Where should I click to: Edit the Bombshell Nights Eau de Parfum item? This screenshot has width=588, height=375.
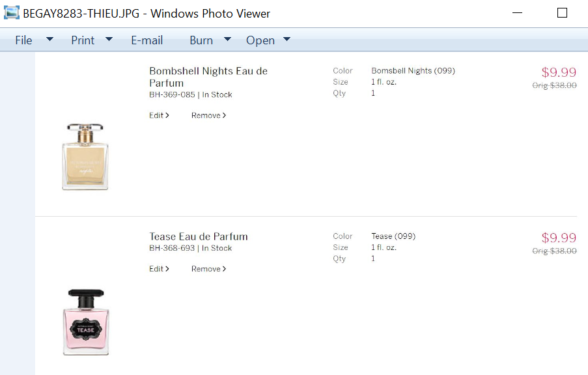click(159, 115)
